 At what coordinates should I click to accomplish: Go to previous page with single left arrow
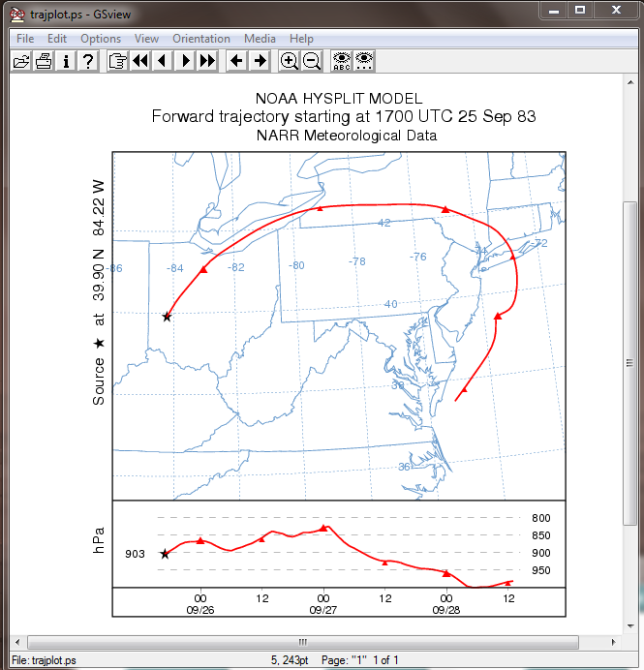(x=163, y=61)
